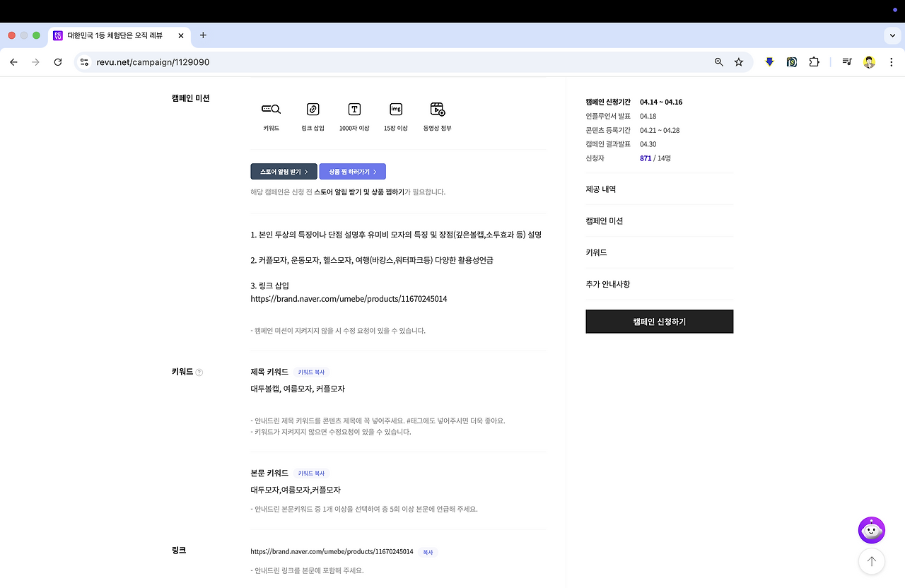Open Chrome's three-dot menu
This screenshot has height=588, width=905.
pos(892,62)
